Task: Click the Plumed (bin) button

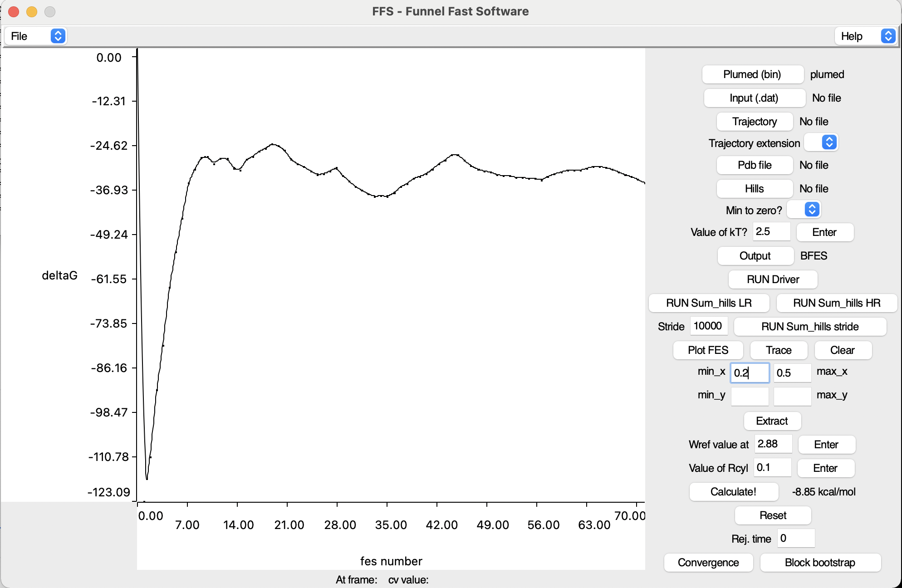Action: click(x=752, y=74)
